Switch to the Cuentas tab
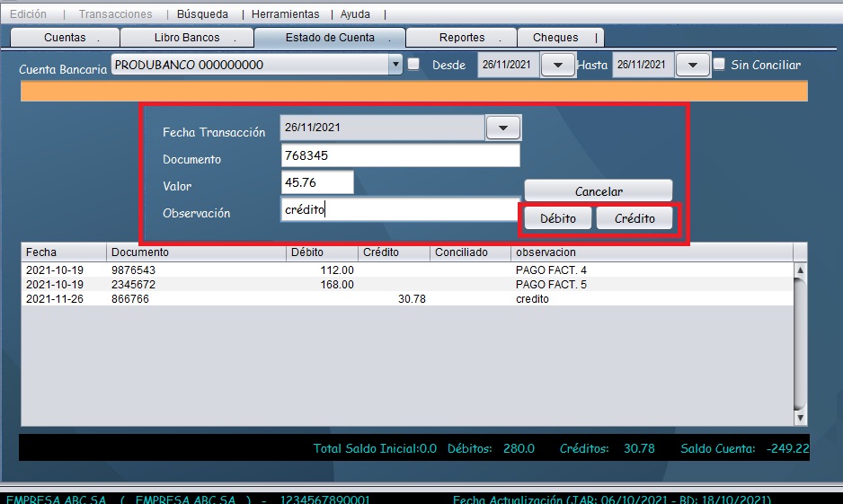 pos(65,38)
